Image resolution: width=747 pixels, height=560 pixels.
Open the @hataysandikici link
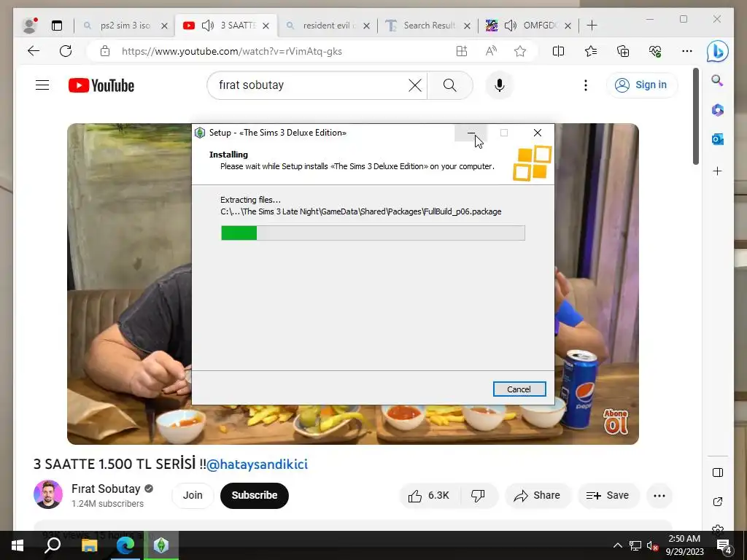pyautogui.click(x=258, y=464)
